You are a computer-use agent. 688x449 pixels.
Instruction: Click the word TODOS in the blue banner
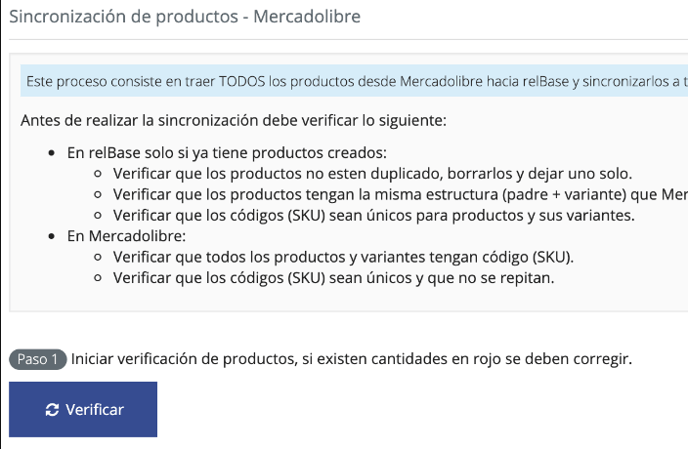click(x=242, y=81)
